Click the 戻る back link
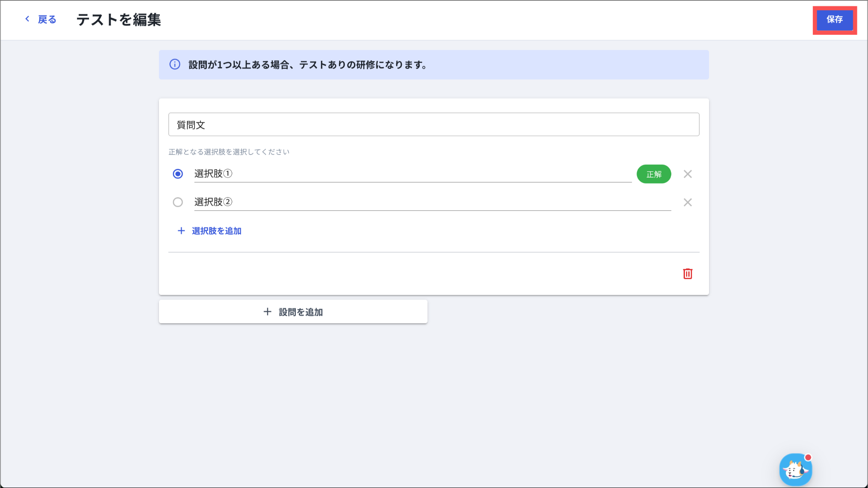The height and width of the screenshot is (488, 868). click(x=47, y=20)
